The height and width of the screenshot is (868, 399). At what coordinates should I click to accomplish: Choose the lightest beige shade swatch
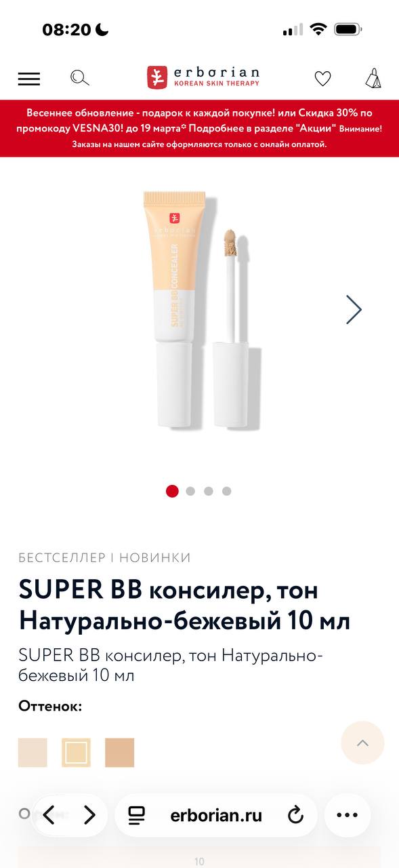coord(33,753)
